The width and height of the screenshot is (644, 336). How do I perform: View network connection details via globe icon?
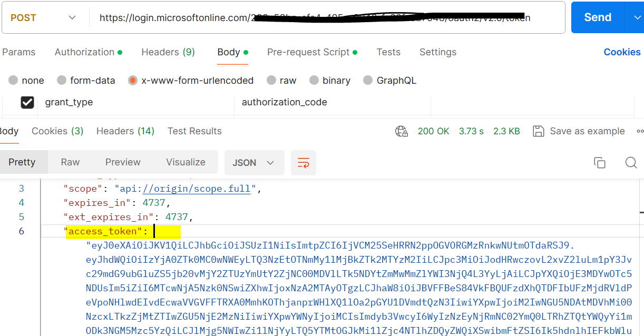pyautogui.click(x=401, y=131)
